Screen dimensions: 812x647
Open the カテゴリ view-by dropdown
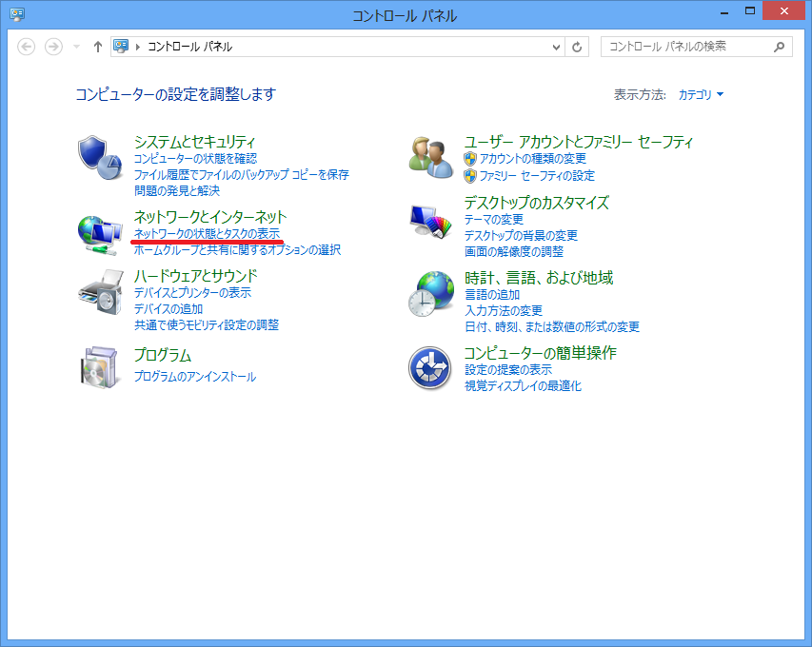click(701, 95)
